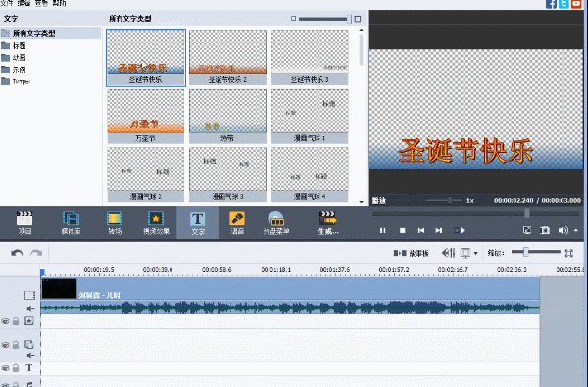Click the zoom-to-fit timeline icon
This screenshot has width=588, height=387.
tap(568, 253)
